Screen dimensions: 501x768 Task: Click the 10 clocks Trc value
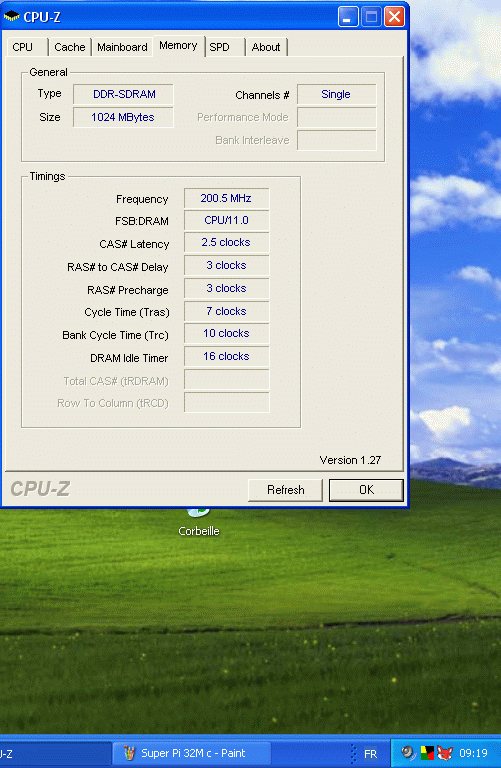[226, 334]
